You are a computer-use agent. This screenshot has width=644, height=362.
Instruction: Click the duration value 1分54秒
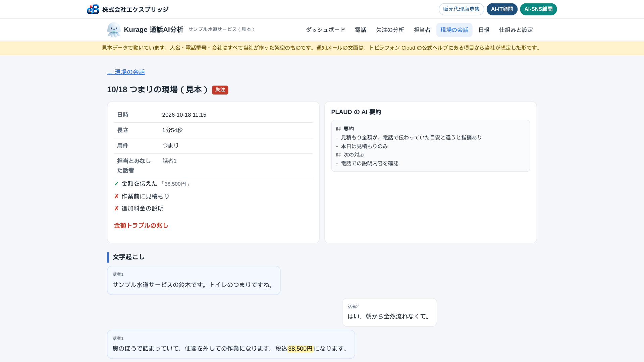[172, 130]
